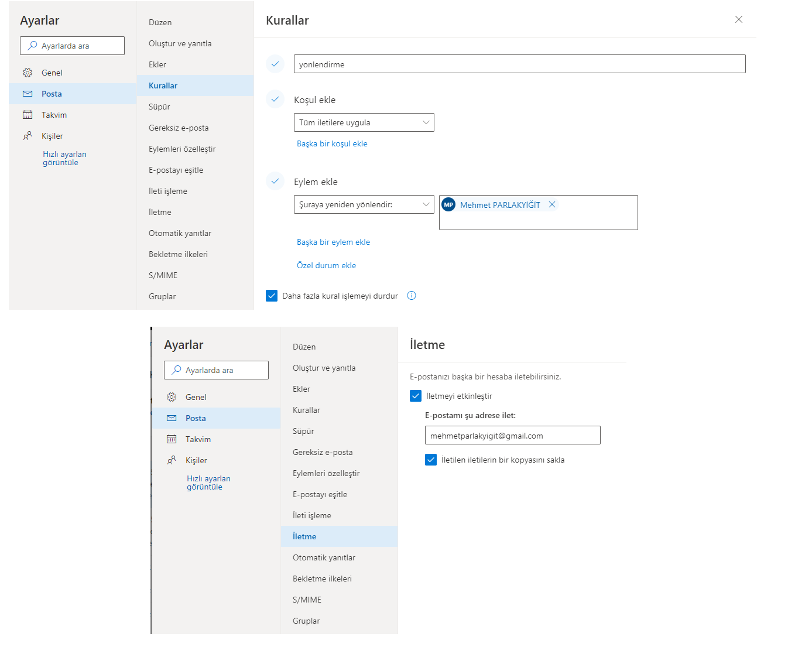Click Hızlı ayarları görüntüle link in bottom panel
The image size is (812, 657).
tap(208, 483)
